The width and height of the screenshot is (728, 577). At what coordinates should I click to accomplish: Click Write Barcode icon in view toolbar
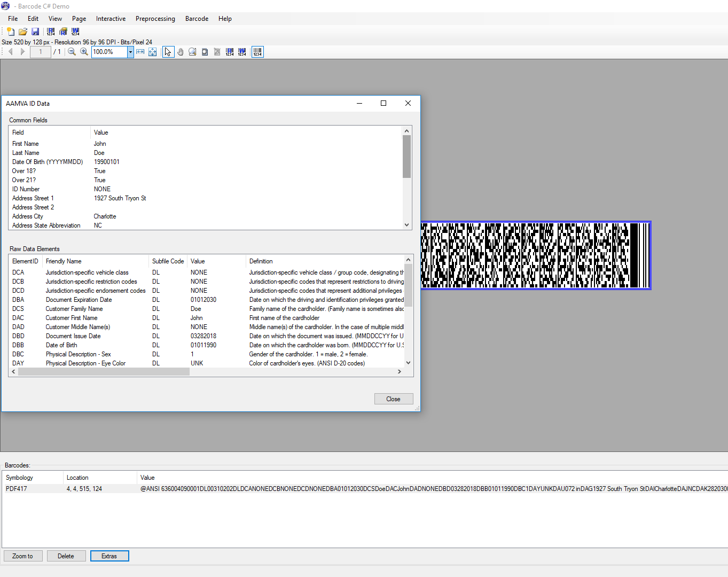pyautogui.click(x=242, y=52)
